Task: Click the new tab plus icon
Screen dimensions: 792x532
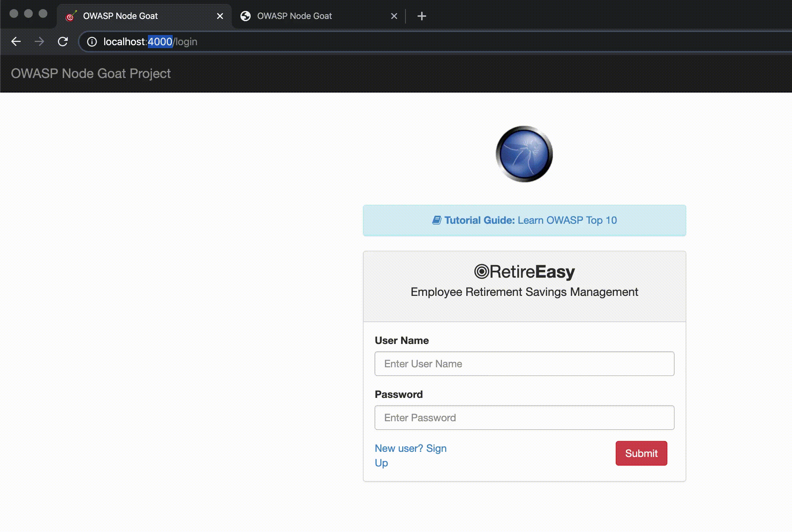Action: pyautogui.click(x=422, y=16)
